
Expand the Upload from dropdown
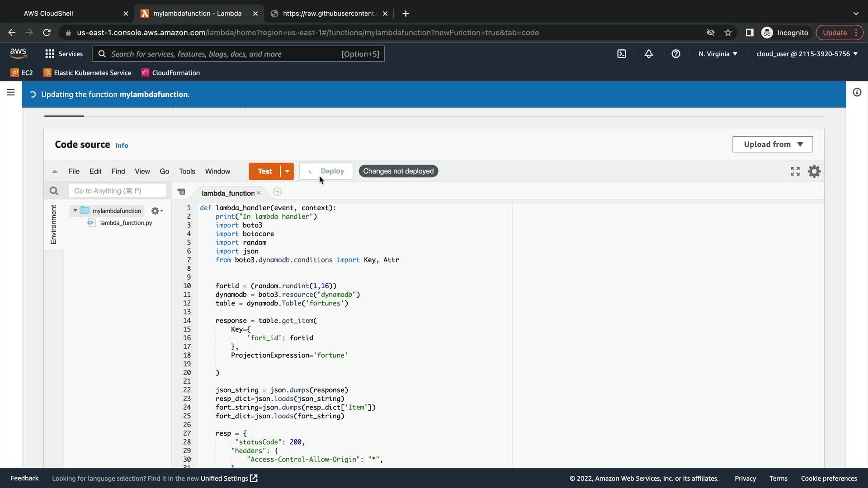pyautogui.click(x=773, y=144)
